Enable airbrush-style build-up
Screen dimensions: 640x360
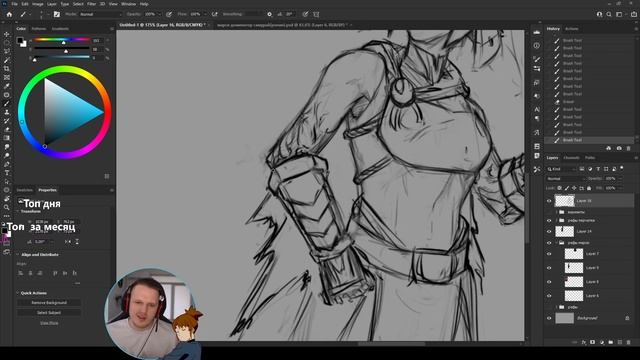[x=214, y=14]
